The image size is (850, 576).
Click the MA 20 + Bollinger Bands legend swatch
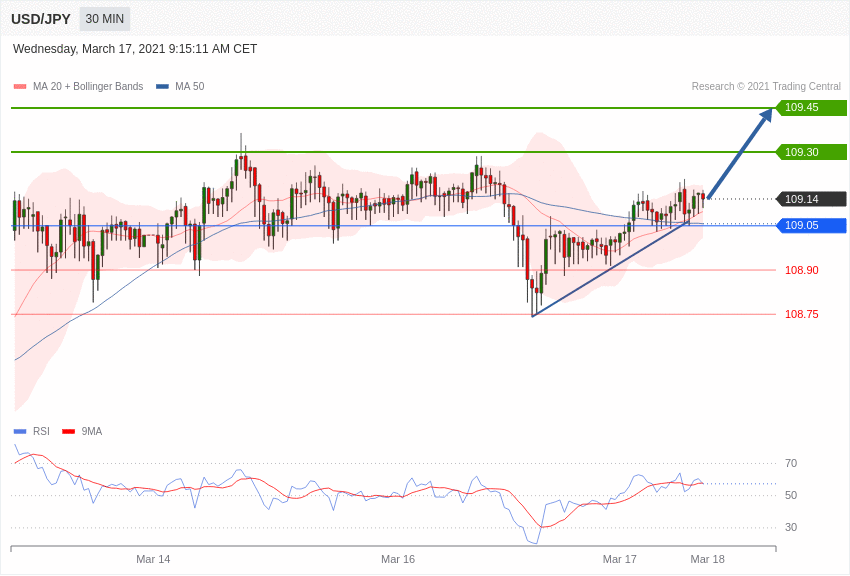20,86
